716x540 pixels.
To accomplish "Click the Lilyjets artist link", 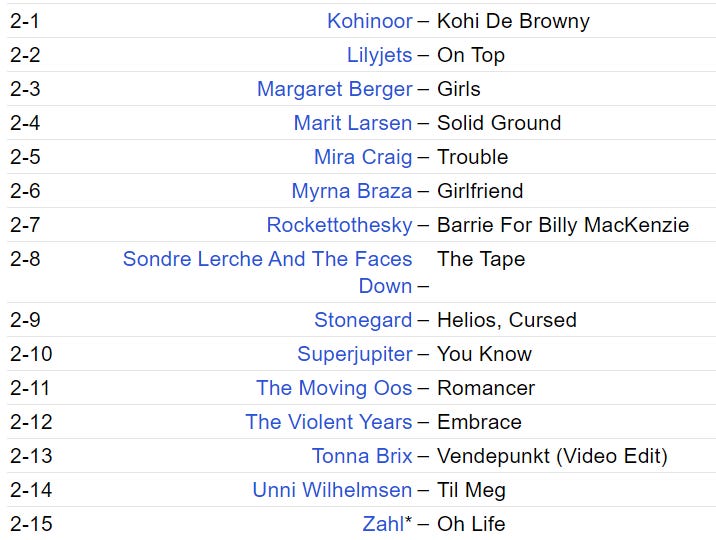I will click(x=379, y=55).
